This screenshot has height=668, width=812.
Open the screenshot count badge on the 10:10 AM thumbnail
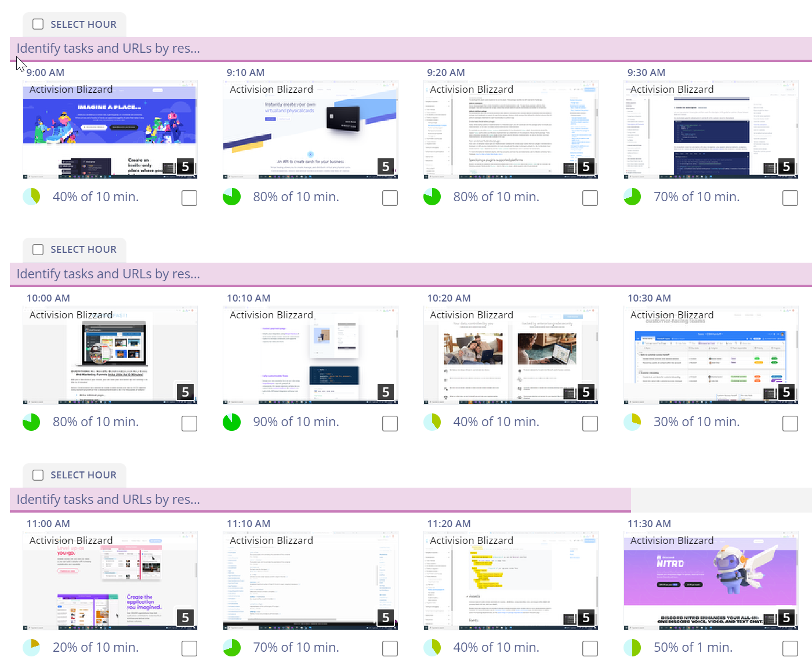(x=386, y=393)
